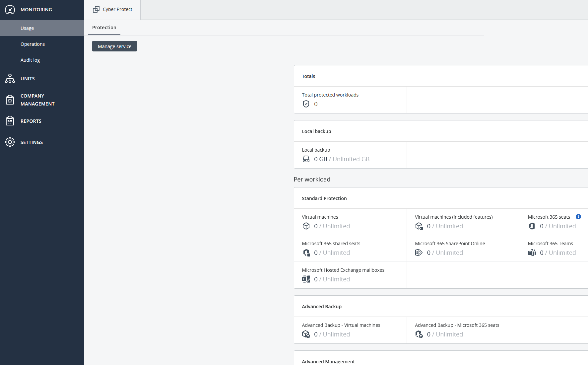This screenshot has height=365, width=588.
Task: Click the Microsoft Hosted Exchange mailboxes icon
Action: [x=306, y=279]
